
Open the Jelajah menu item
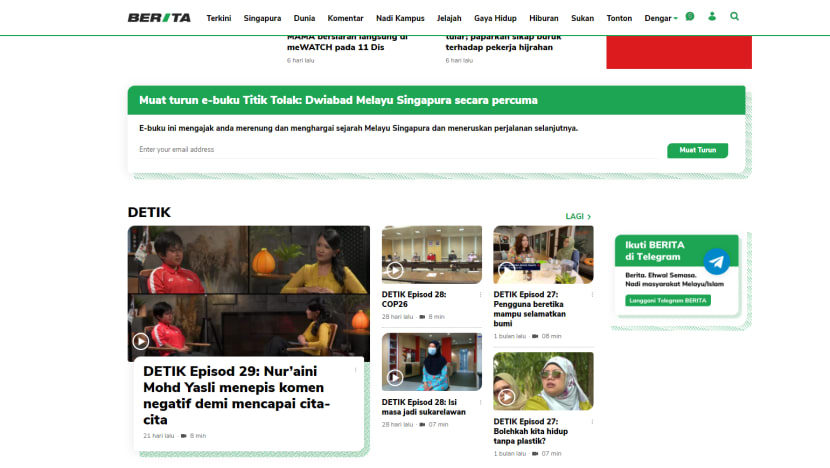[x=449, y=18]
